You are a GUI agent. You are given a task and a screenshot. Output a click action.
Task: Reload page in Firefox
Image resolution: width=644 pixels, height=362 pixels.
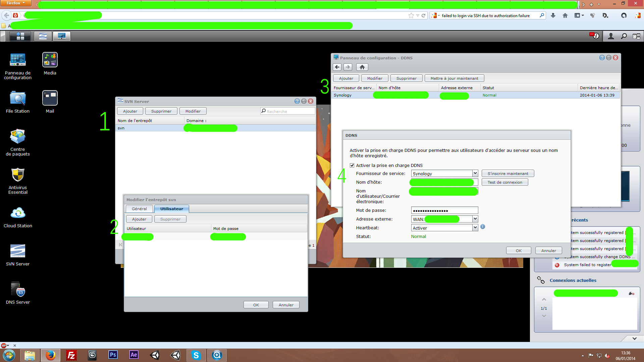tap(424, 15)
